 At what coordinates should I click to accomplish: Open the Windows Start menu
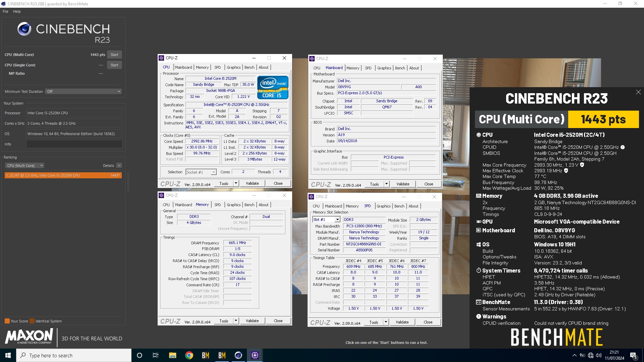coord(8,355)
